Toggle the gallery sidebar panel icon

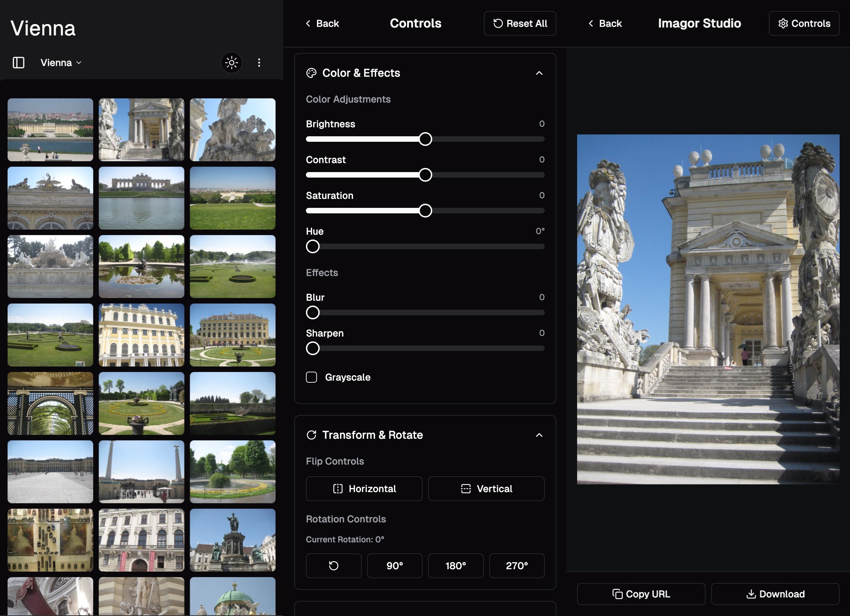click(18, 63)
